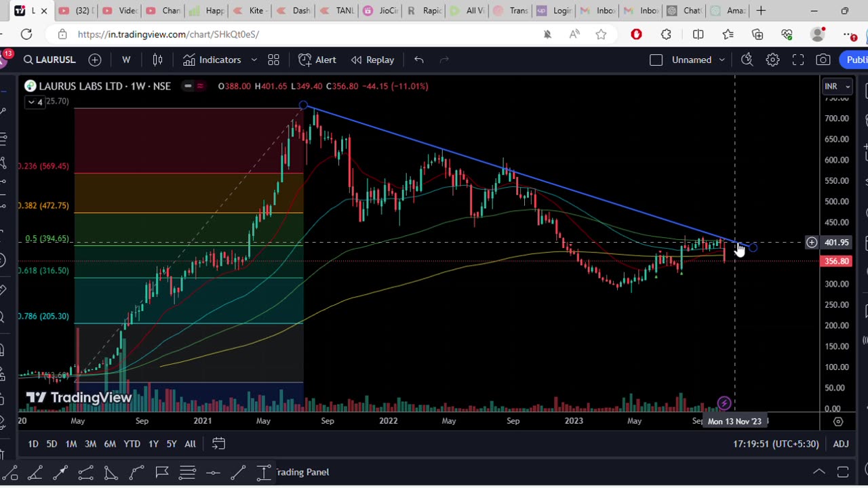This screenshot has width=868, height=488.
Task: Toggle the ADJ adjusted data button
Action: [841, 444]
